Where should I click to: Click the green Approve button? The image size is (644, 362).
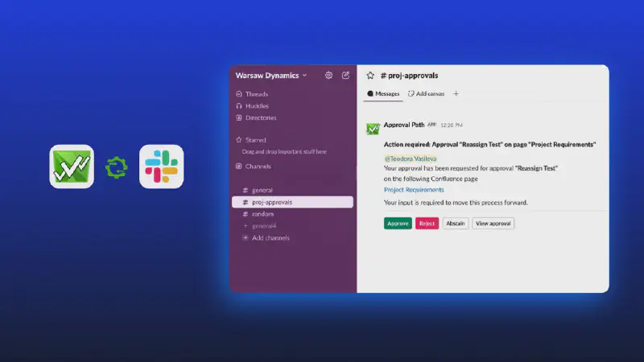point(398,224)
